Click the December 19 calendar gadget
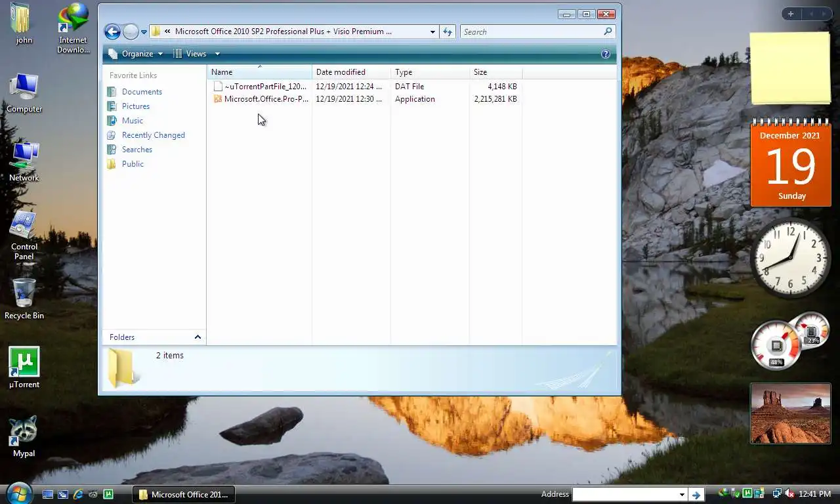The height and width of the screenshot is (504, 840). (791, 163)
